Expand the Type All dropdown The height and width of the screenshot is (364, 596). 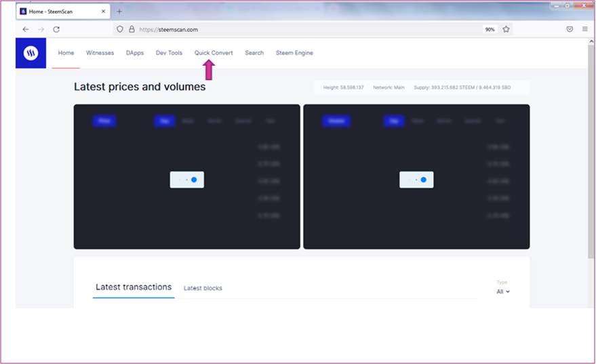503,291
